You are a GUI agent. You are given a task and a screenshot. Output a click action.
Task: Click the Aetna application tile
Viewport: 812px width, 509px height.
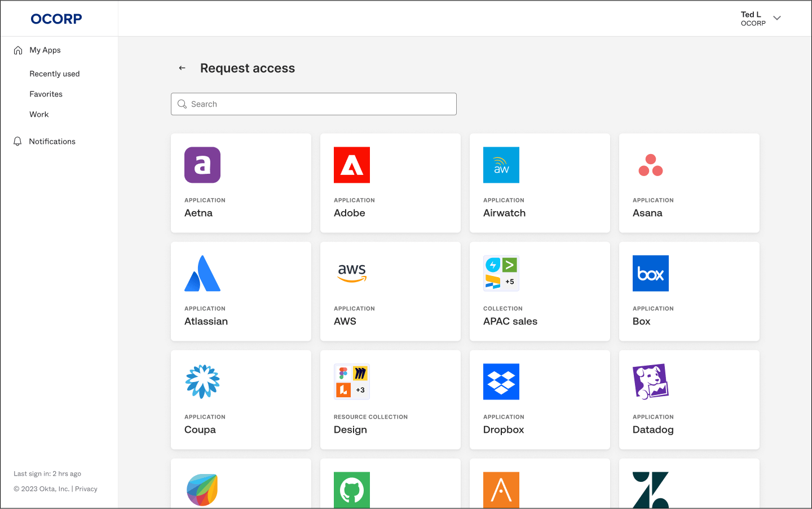[x=241, y=183]
